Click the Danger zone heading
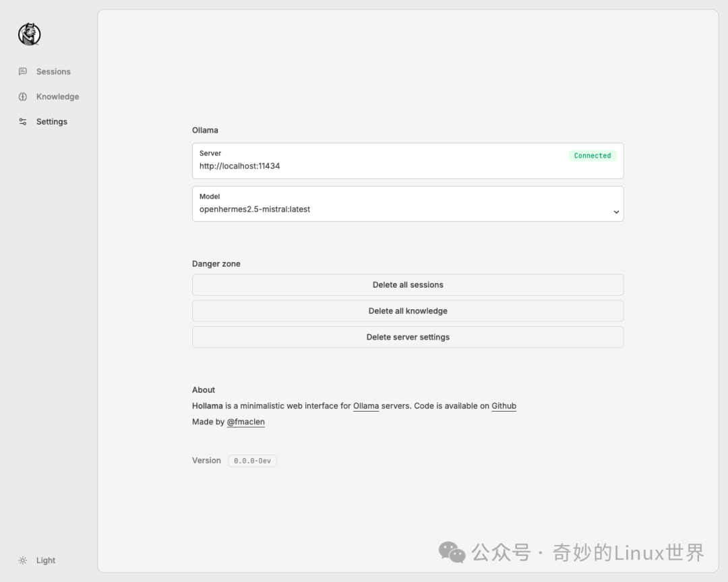 (x=216, y=263)
